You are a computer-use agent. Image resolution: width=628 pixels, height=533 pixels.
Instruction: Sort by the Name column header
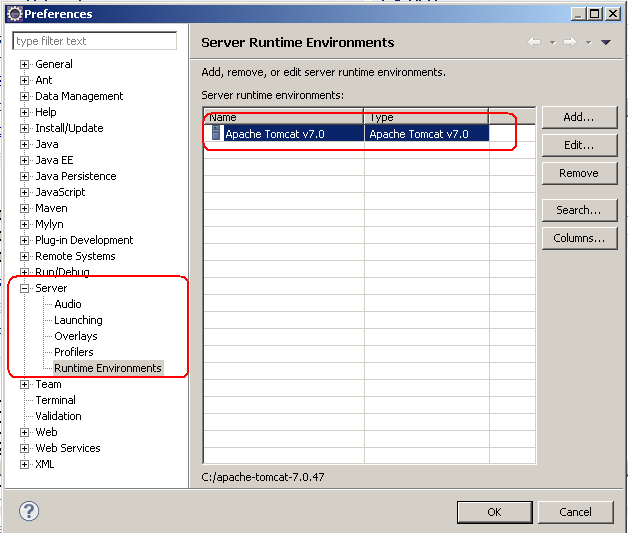tap(284, 117)
